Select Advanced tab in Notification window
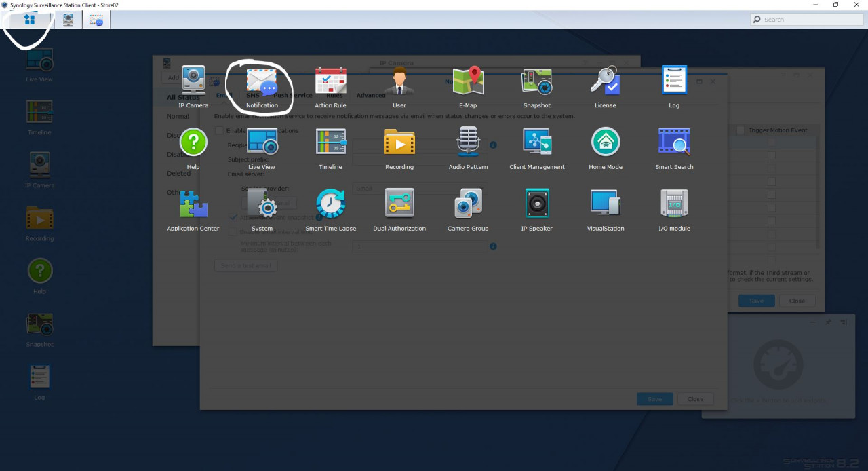868x471 pixels. [x=371, y=96]
